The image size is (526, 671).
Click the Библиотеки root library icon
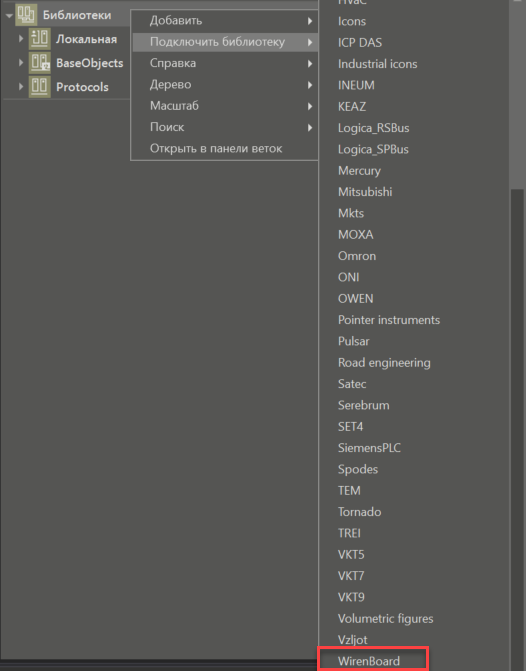tap(26, 14)
